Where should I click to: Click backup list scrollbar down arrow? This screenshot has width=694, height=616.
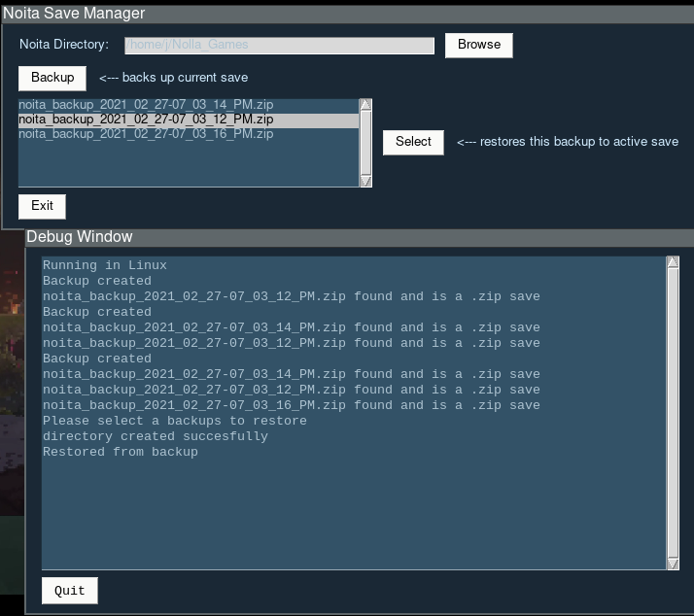[x=365, y=182]
